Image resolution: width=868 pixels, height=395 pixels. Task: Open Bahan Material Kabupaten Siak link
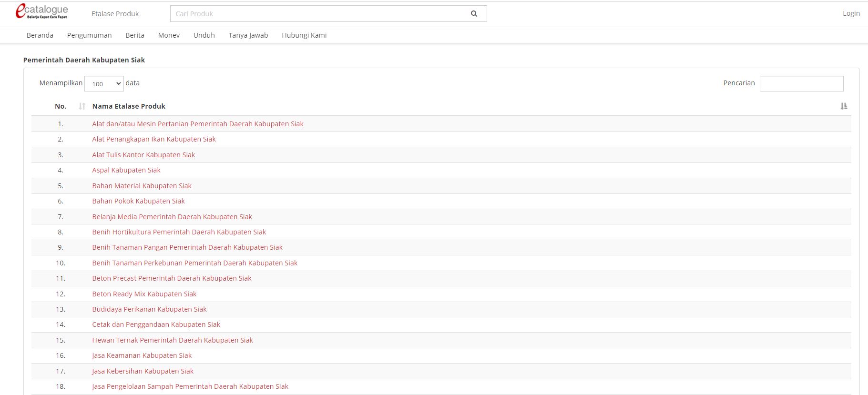point(142,186)
